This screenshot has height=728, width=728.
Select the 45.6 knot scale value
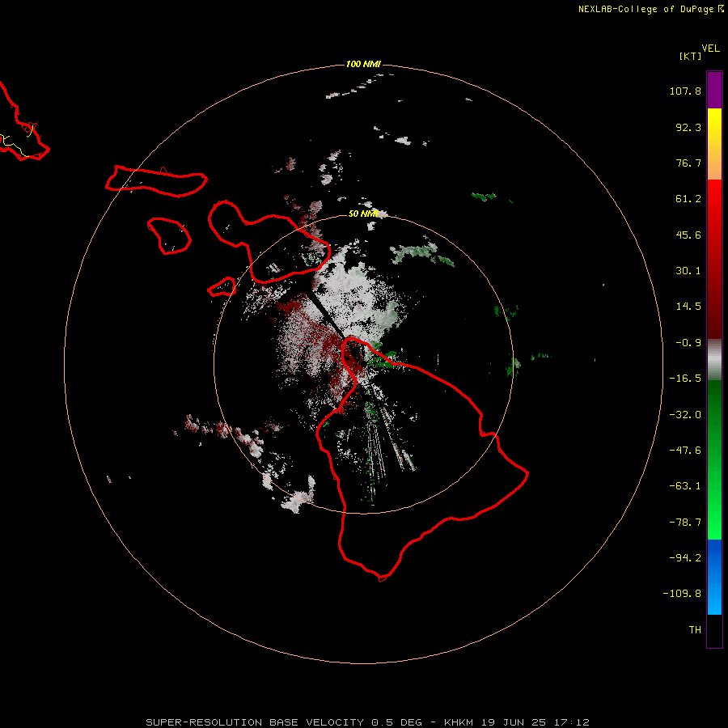[688, 235]
